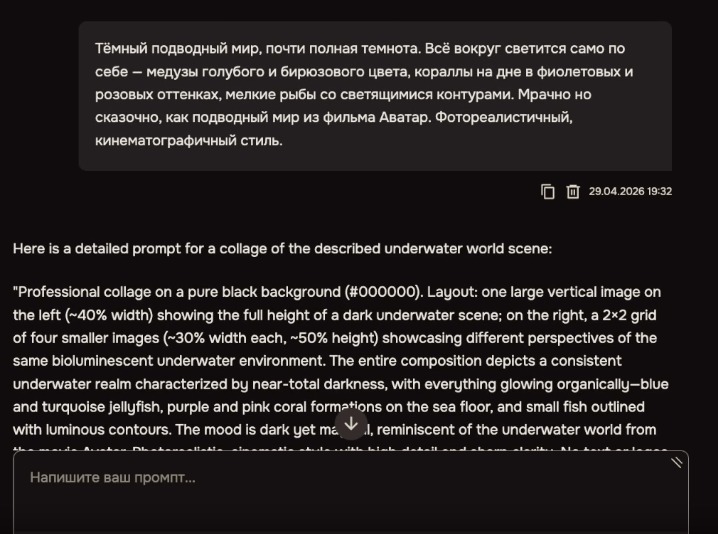This screenshot has width=718, height=534.
Task: Jump to latest with down-arrow button
Action: [351, 424]
